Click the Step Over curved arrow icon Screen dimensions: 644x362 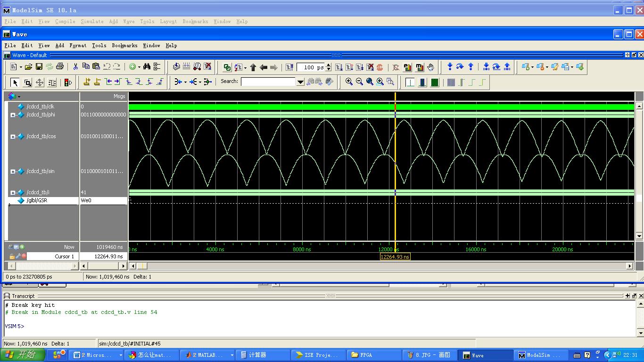pyautogui.click(x=460, y=67)
